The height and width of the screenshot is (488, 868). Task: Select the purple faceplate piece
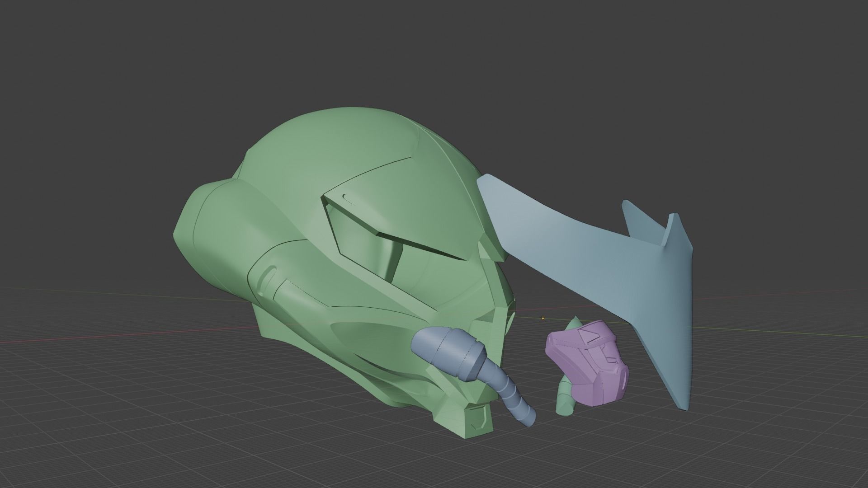(588, 363)
